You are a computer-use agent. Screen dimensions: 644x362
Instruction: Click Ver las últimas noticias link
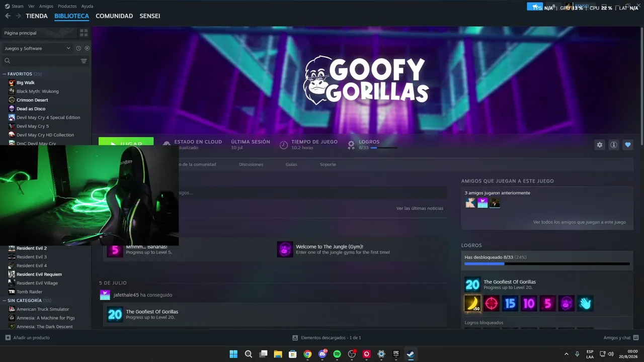(x=420, y=208)
